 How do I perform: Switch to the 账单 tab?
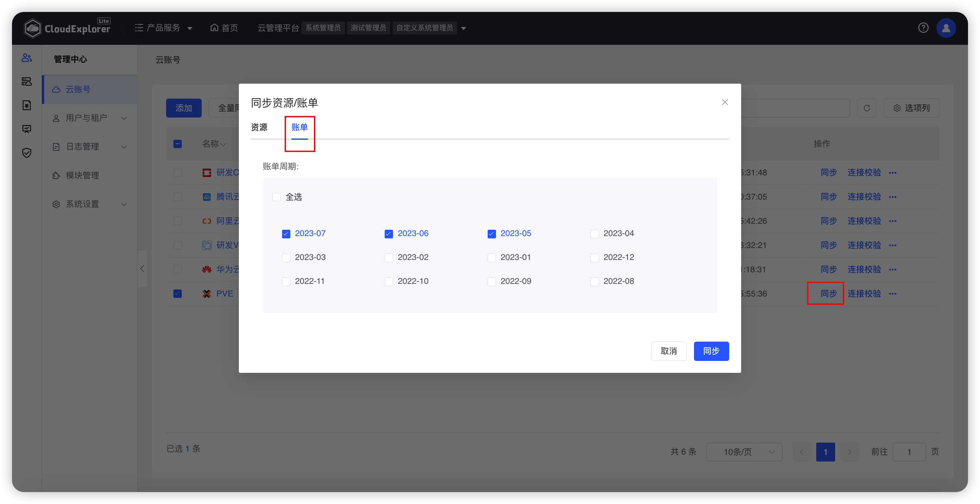click(x=299, y=127)
